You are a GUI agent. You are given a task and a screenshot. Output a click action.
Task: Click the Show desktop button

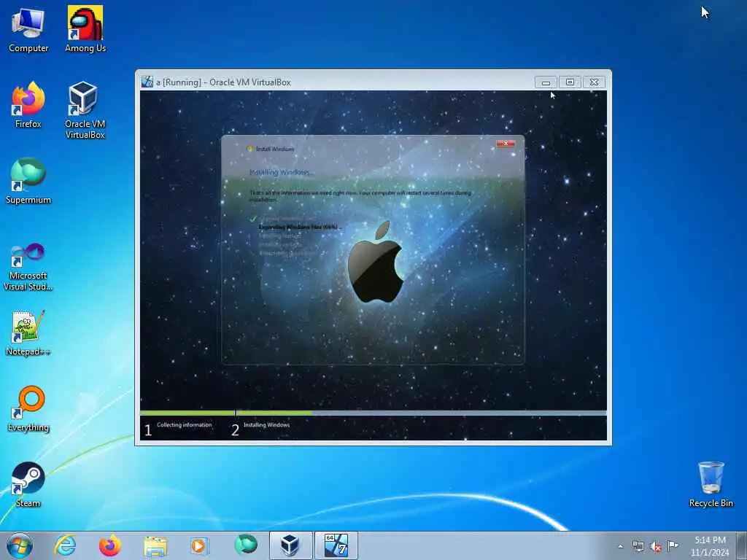pos(742,545)
